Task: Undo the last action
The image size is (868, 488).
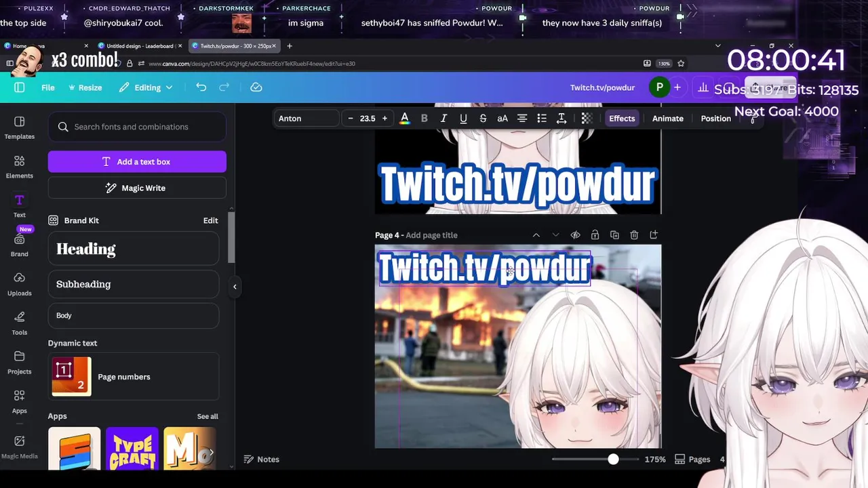Action: pos(201,87)
